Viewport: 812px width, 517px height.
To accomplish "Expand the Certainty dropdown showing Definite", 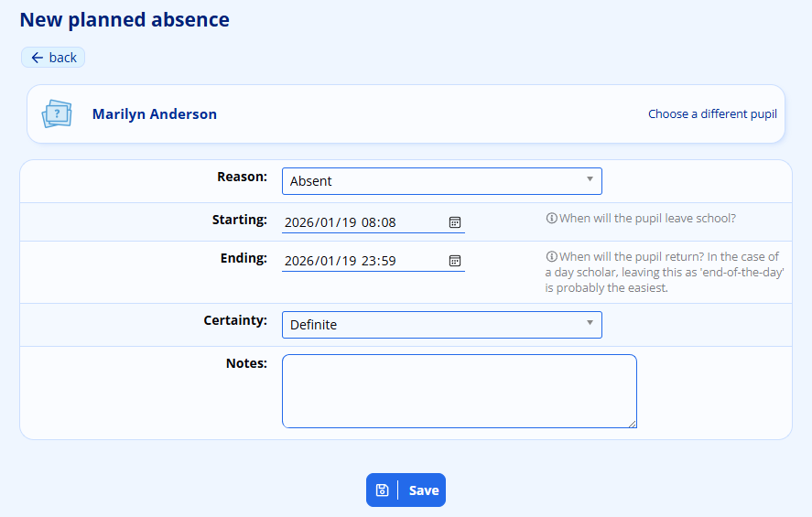I will click(x=441, y=325).
